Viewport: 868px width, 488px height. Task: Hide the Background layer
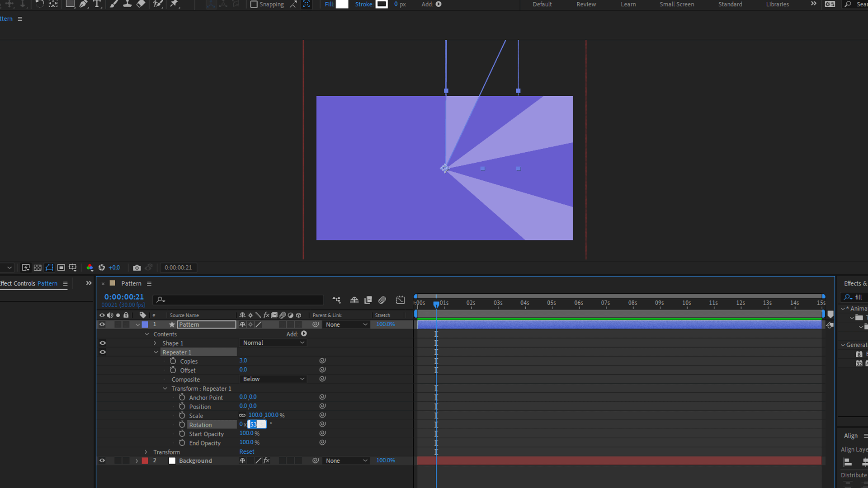[x=102, y=460]
